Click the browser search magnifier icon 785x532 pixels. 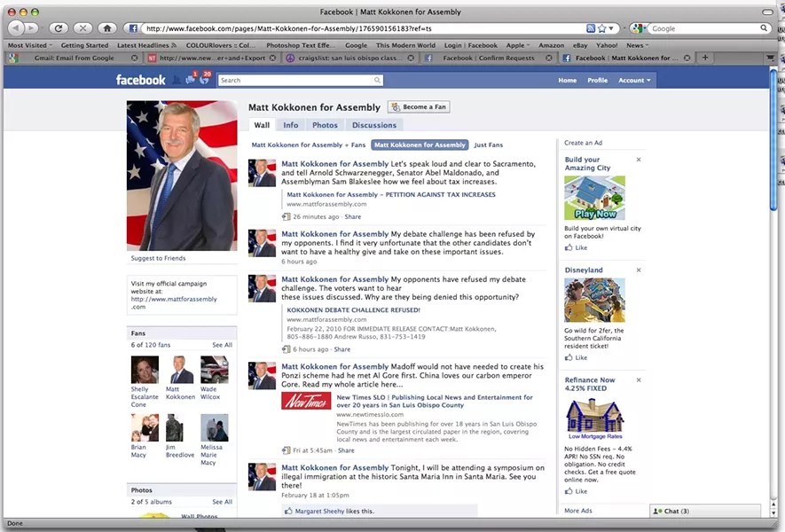pos(764,28)
